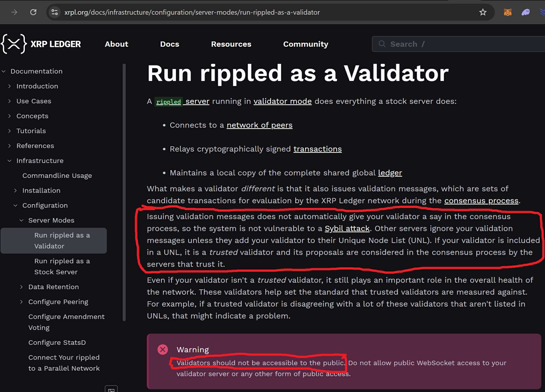Expand the Configure Peering item
545x392 pixels.
[21, 302]
